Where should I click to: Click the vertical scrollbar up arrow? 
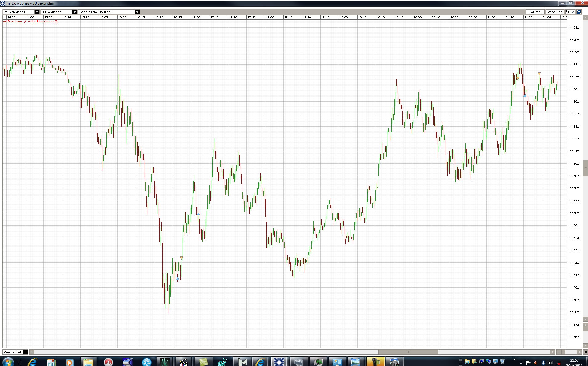[x=585, y=18]
